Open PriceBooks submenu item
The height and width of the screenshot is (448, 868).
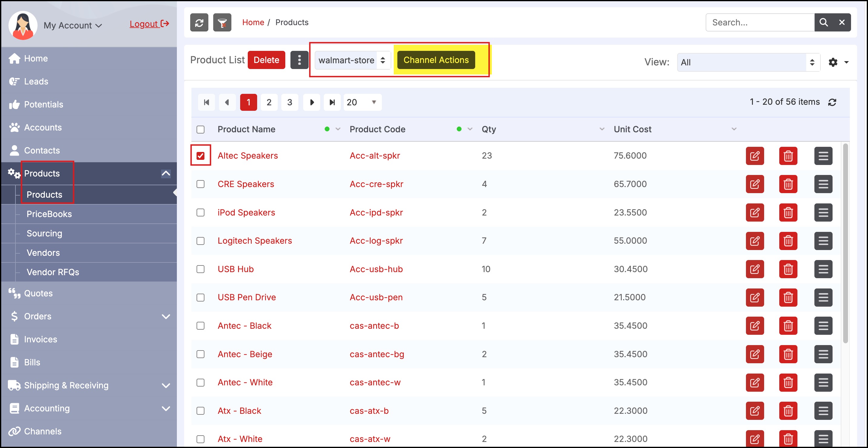click(x=49, y=214)
